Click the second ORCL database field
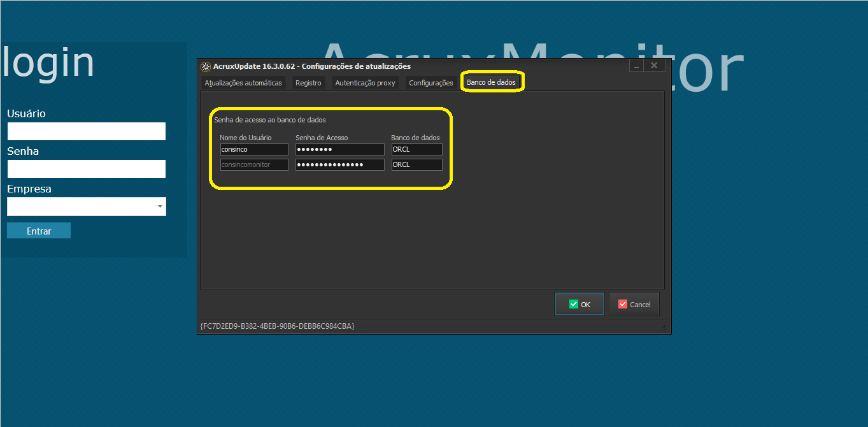Image resolution: width=868 pixels, height=427 pixels. point(416,164)
